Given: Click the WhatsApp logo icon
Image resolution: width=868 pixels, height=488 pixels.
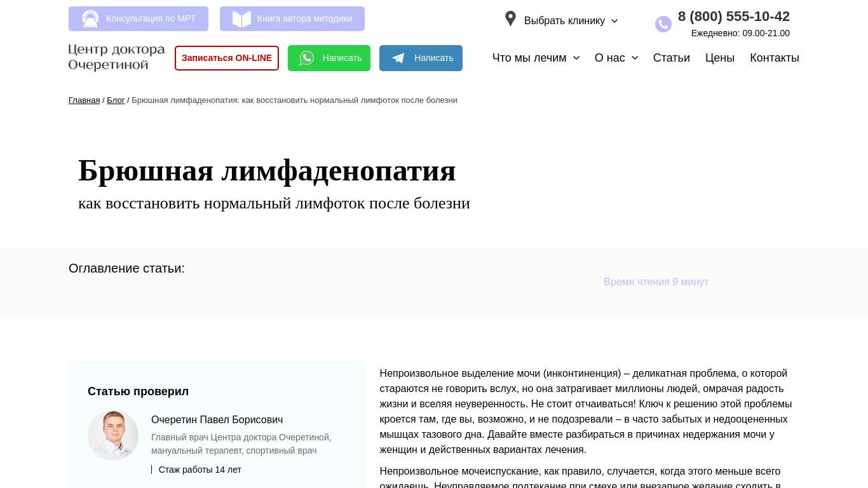Looking at the screenshot, I should point(307,58).
